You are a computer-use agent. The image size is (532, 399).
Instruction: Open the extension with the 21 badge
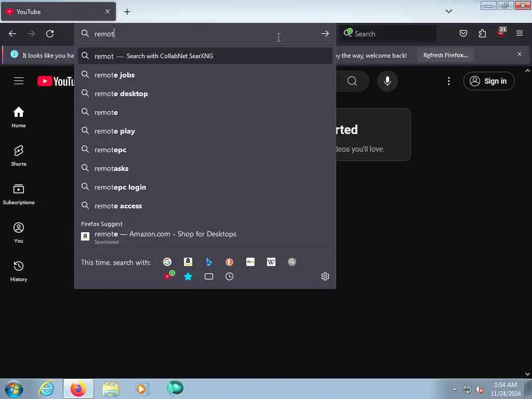tap(501, 33)
